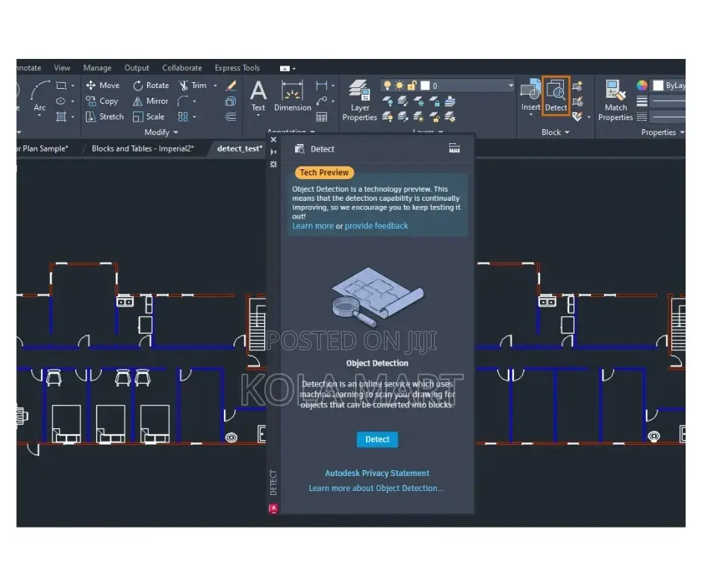Open the Output ribbon tab

(x=137, y=68)
